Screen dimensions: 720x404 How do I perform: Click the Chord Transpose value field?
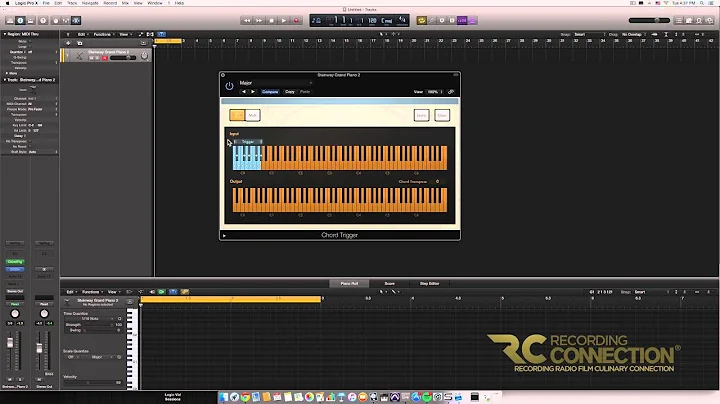[437, 182]
